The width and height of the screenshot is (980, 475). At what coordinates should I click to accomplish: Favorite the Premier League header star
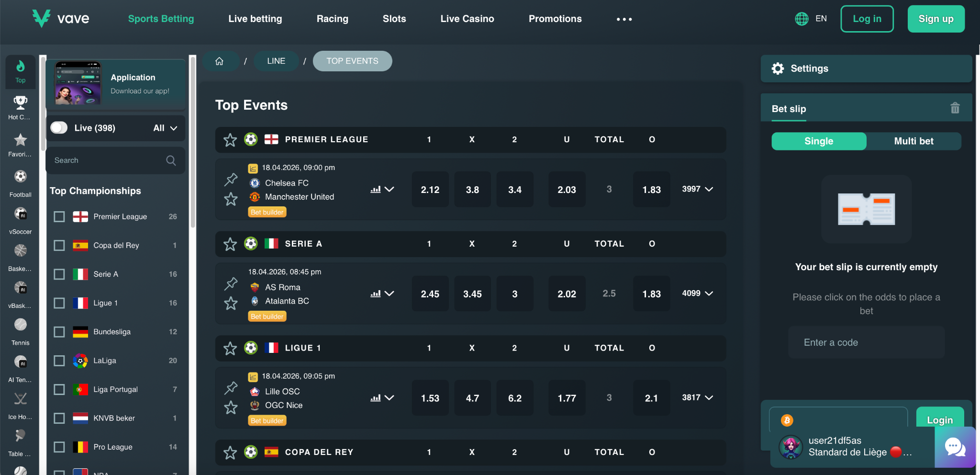230,140
